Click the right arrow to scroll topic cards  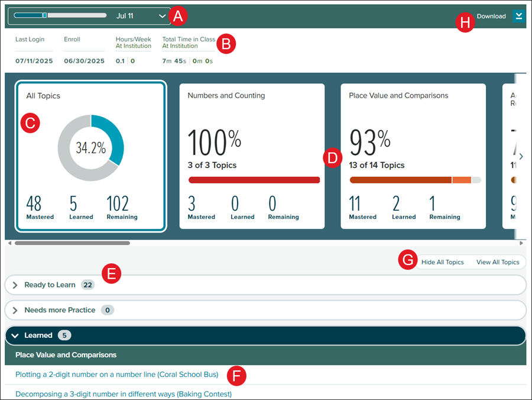coord(521,156)
